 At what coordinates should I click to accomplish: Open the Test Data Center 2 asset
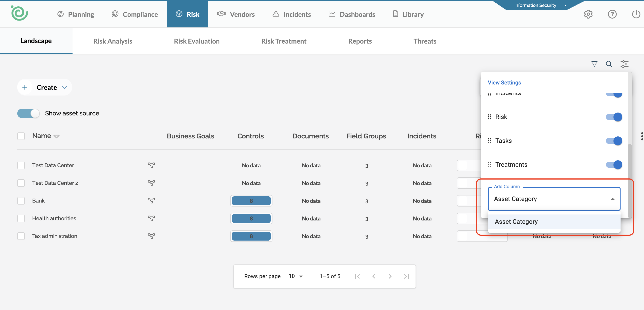55,183
